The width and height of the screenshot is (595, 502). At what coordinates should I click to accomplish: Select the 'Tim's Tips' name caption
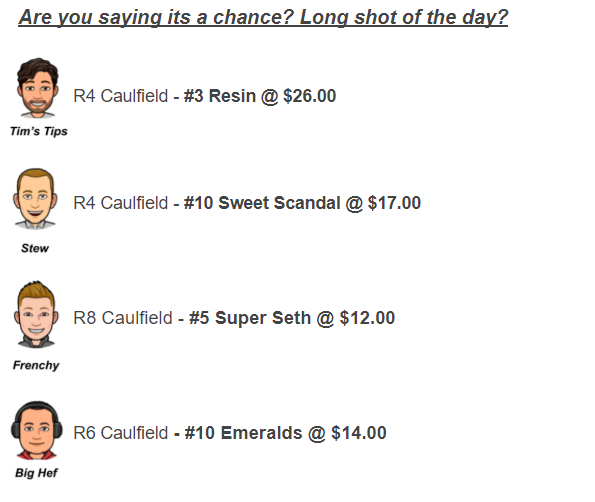pyautogui.click(x=39, y=131)
